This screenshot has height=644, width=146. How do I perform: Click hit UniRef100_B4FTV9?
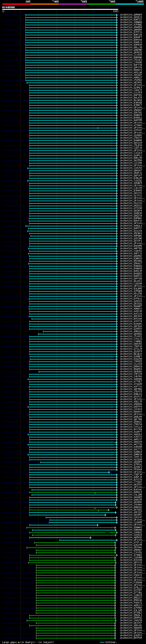(x=131, y=65)
